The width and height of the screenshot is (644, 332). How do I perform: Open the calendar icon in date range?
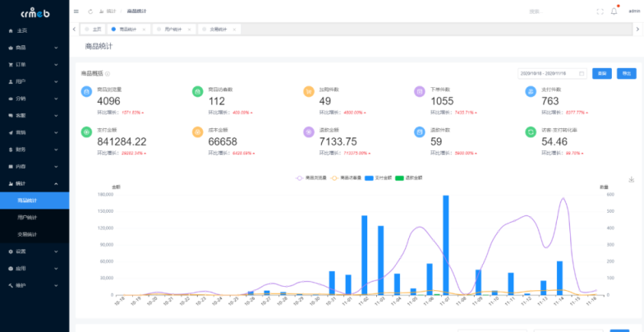582,73
